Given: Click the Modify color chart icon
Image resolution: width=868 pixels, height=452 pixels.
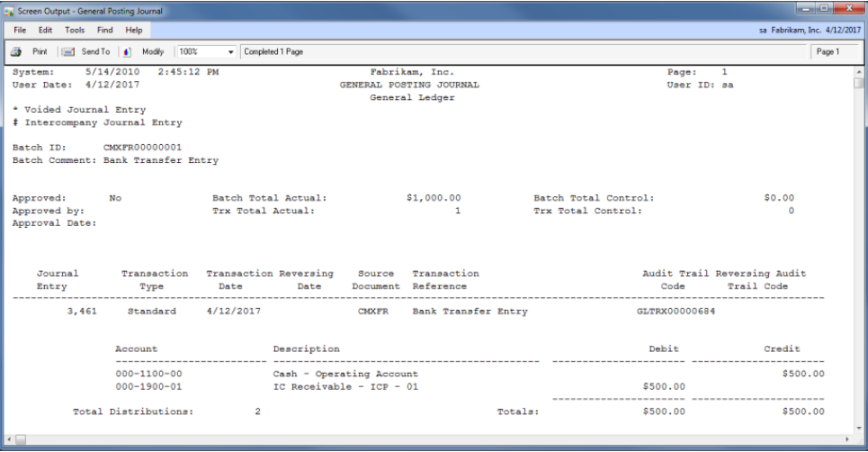Looking at the screenshot, I should (x=127, y=52).
